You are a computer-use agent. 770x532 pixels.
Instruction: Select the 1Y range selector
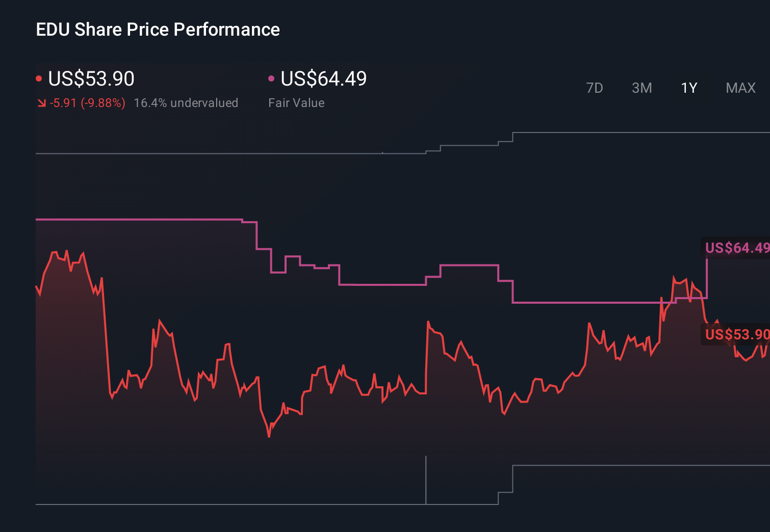pyautogui.click(x=688, y=88)
